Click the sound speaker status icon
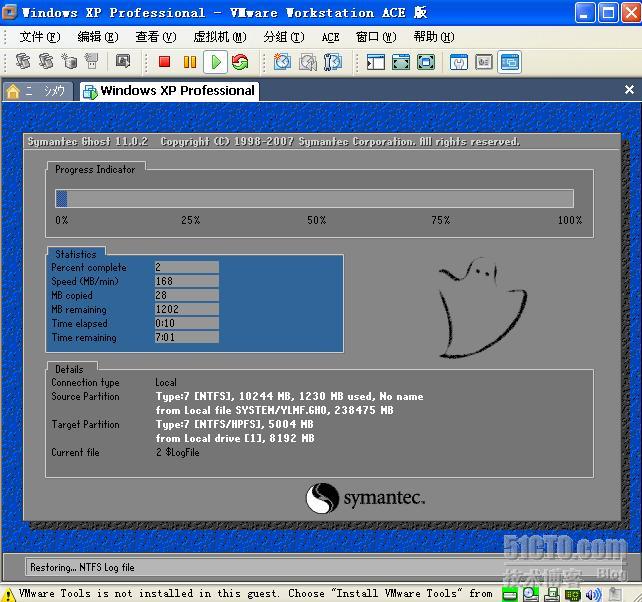The width and height of the screenshot is (642, 602). pyautogui.click(x=594, y=595)
